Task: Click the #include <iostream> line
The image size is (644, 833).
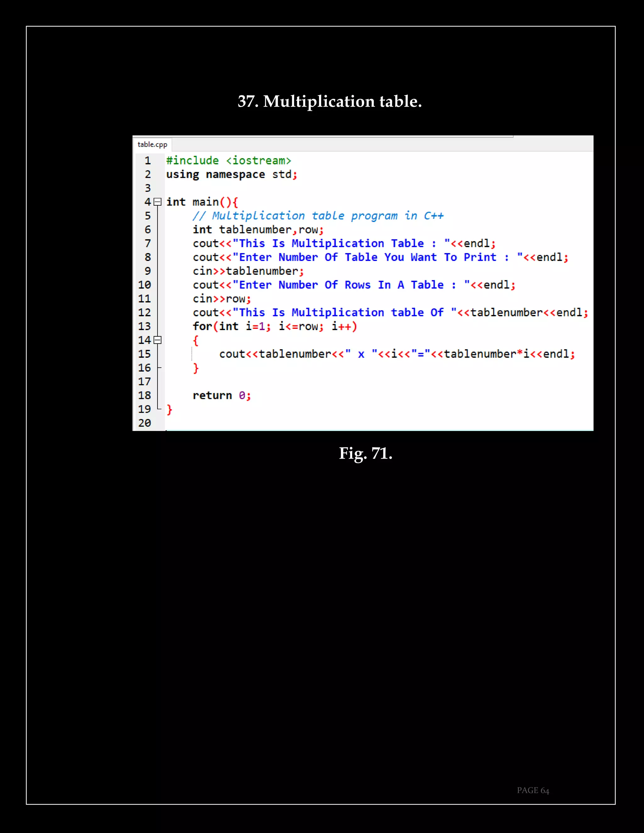Action: 229,161
